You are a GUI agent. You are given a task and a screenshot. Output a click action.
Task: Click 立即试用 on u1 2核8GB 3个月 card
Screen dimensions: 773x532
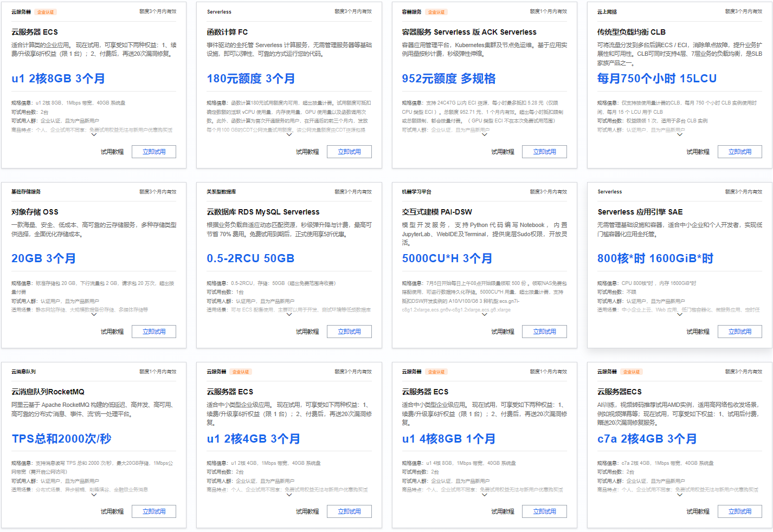click(154, 152)
